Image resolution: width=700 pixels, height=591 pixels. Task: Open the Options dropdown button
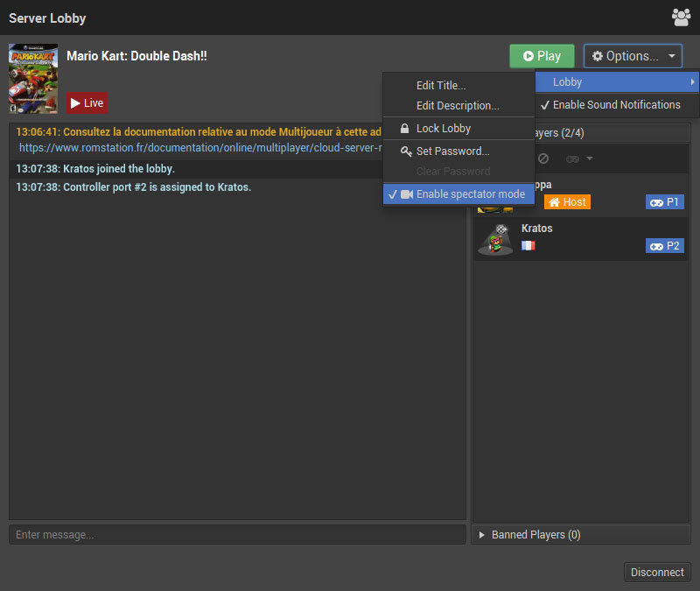(x=633, y=56)
